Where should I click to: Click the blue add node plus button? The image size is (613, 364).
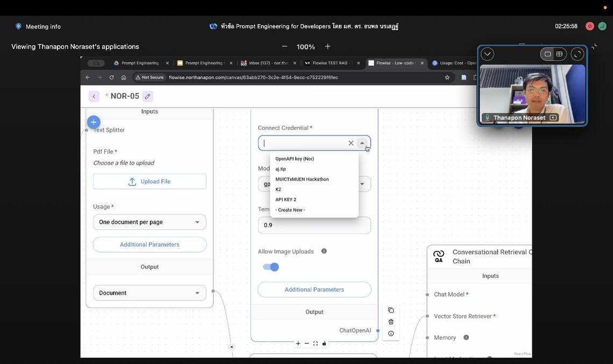pyautogui.click(x=94, y=122)
